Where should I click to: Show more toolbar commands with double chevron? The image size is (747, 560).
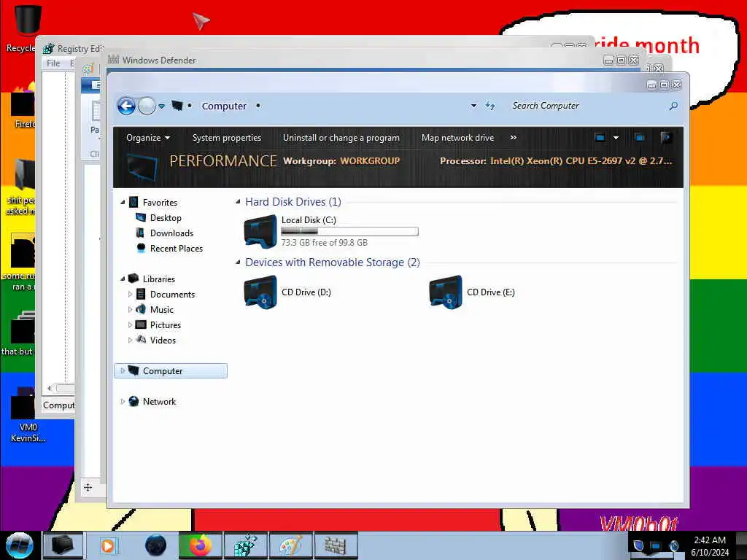[513, 138]
